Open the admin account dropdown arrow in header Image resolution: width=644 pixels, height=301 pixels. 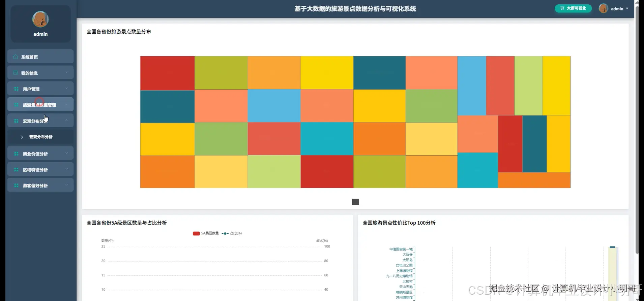pos(627,9)
